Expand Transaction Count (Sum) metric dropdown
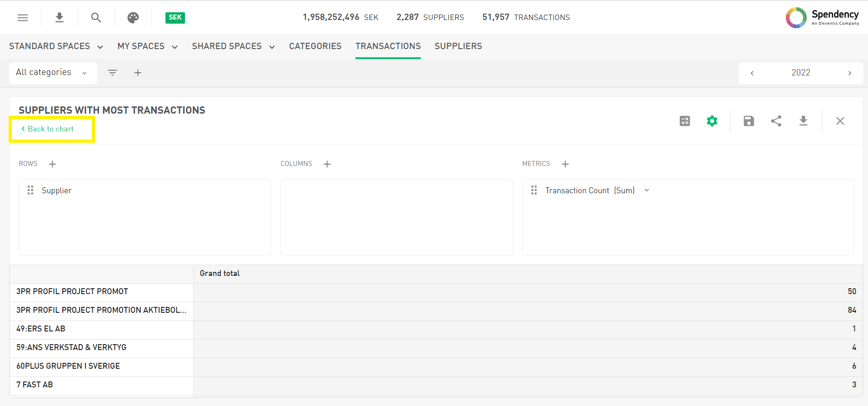 click(647, 190)
